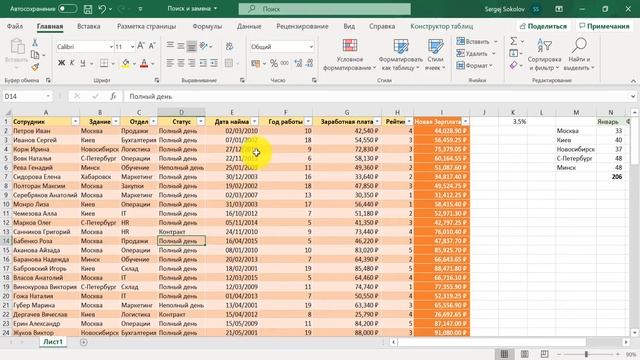
Task: Switch to the Формулы tab
Action: coord(207,26)
